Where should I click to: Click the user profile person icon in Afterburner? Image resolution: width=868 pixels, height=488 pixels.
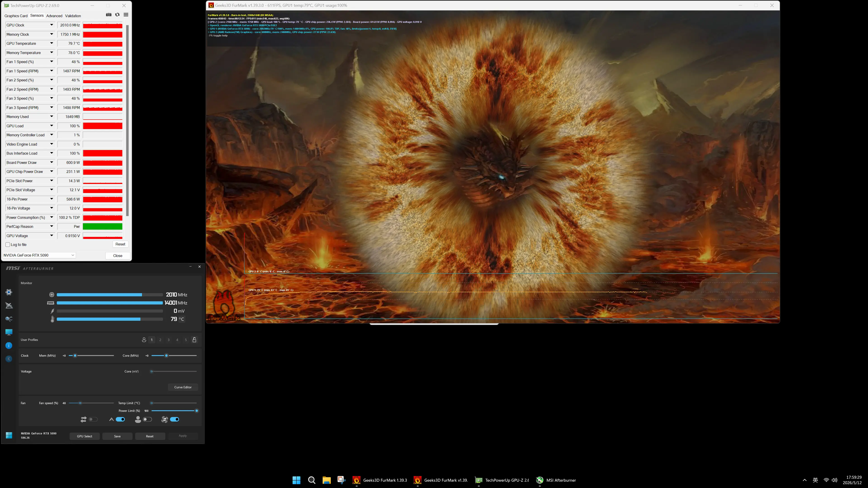coord(144,340)
